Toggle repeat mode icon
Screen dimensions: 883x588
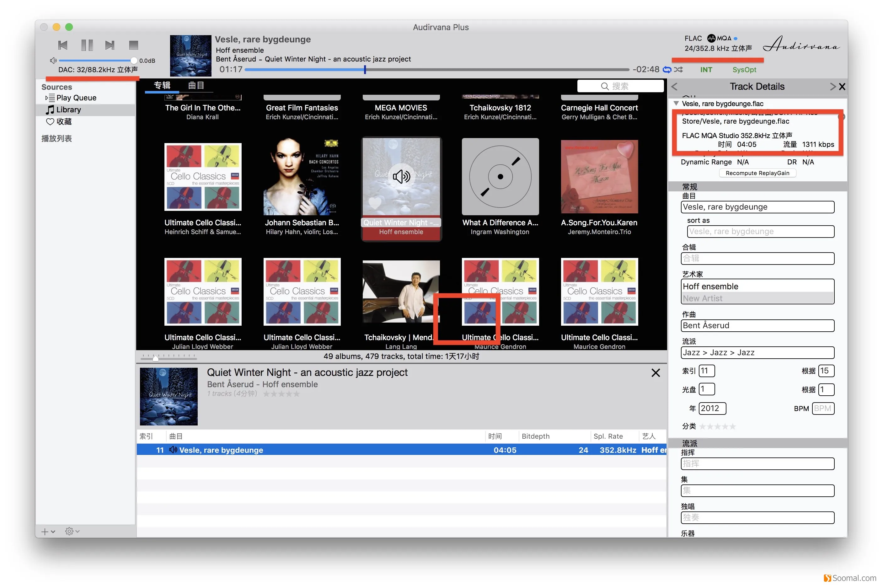click(x=667, y=69)
